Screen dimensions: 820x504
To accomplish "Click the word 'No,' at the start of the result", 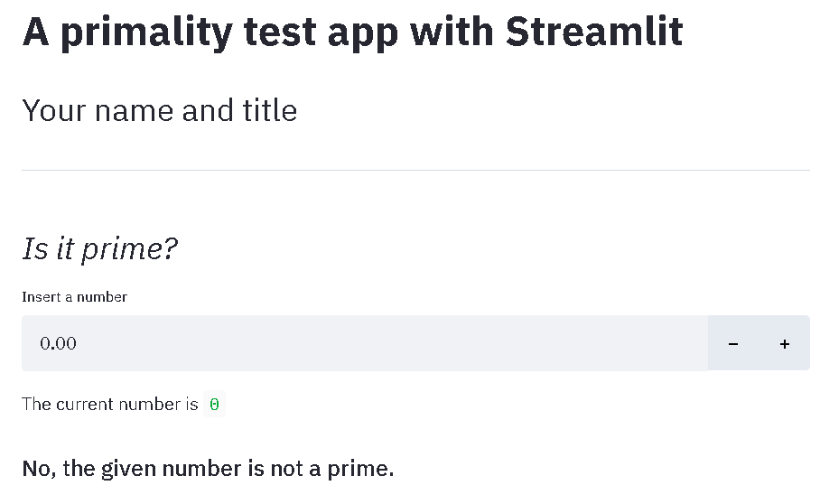I will [38, 469].
